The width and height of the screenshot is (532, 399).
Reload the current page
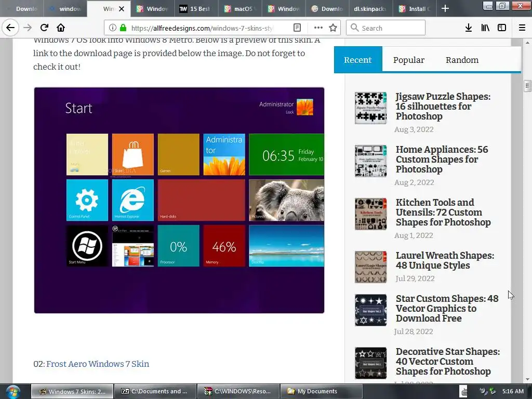44,28
